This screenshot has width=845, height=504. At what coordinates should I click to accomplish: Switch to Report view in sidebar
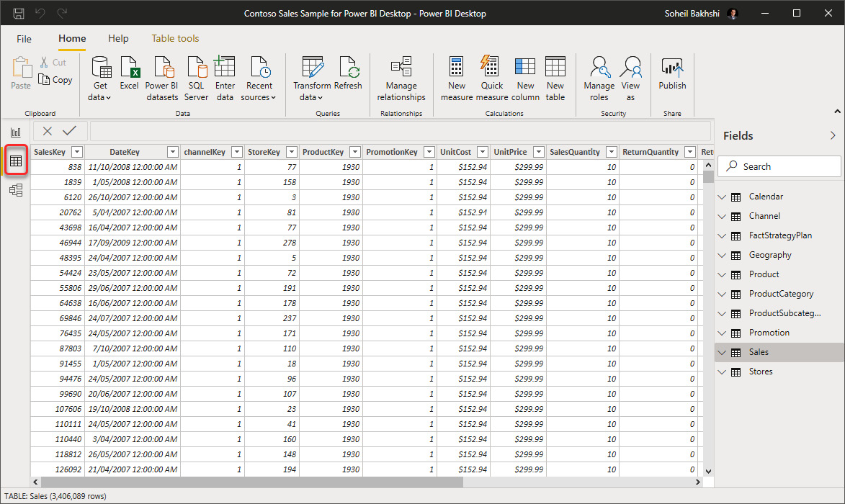[16, 132]
